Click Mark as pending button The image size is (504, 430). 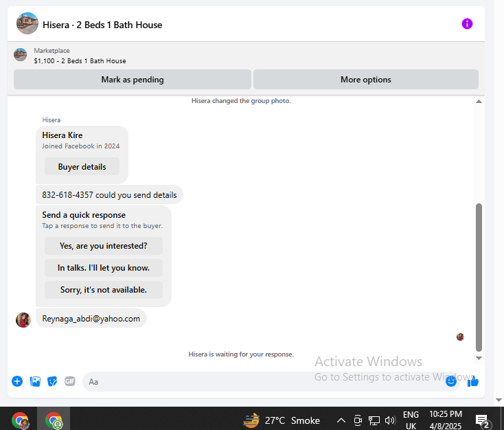133,80
